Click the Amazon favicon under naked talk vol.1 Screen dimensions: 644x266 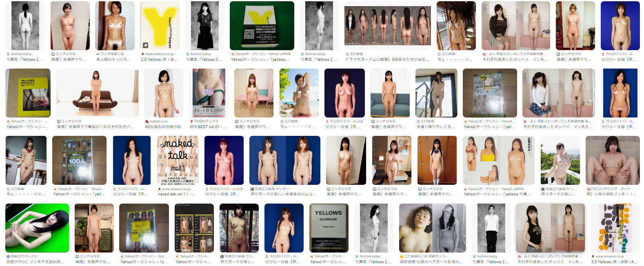[x=160, y=189]
